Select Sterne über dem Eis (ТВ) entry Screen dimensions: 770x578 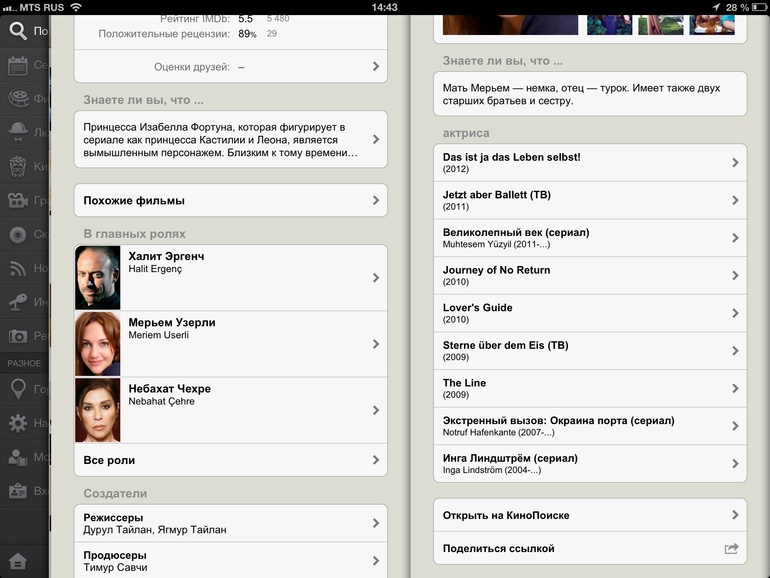click(x=589, y=351)
